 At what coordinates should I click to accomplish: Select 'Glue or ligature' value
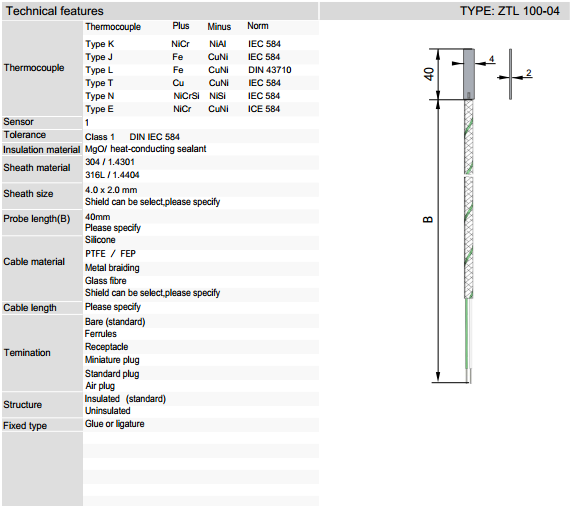tap(115, 424)
